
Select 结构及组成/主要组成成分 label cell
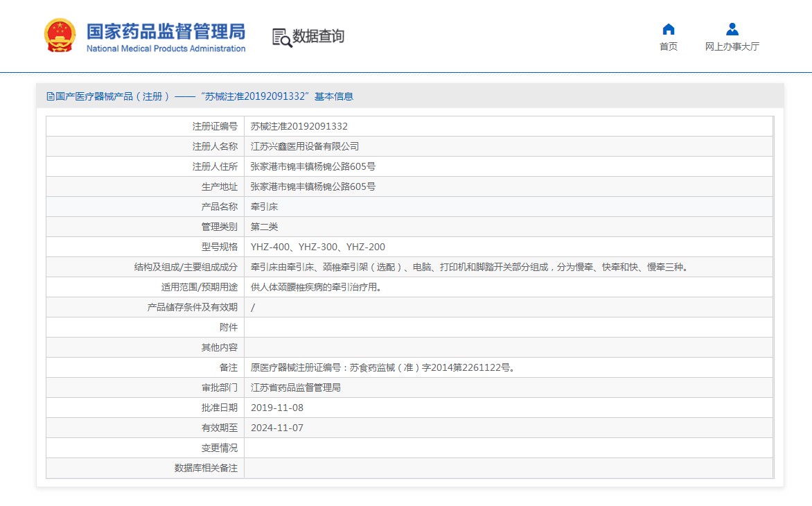coord(145,268)
